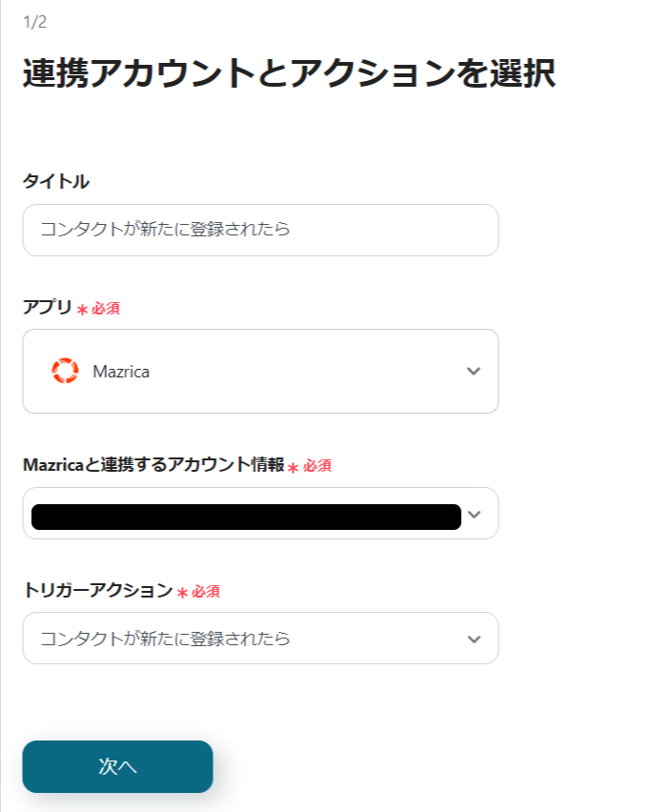Click the 次へ button
This screenshot has height=812, width=651.
(117, 766)
